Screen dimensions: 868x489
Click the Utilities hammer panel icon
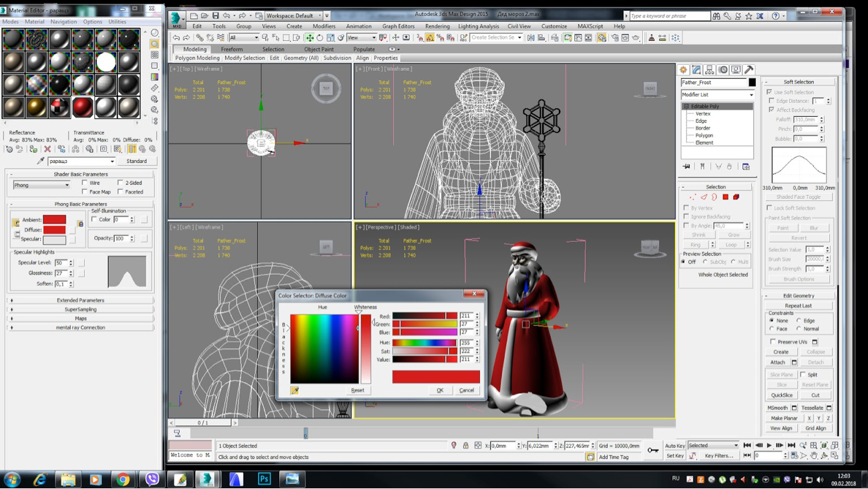pos(748,70)
